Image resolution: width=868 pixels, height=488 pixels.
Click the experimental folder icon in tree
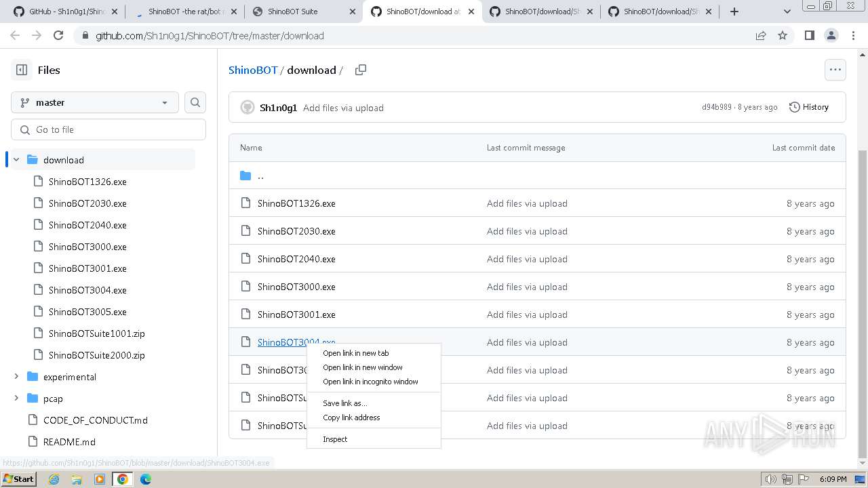pos(33,377)
